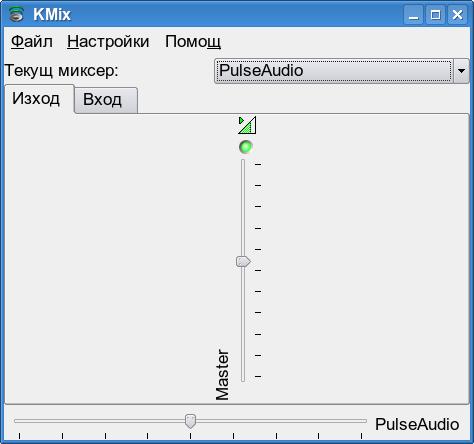474x444 pixels.
Task: Click the Master channel volume icon
Action: tap(247, 125)
